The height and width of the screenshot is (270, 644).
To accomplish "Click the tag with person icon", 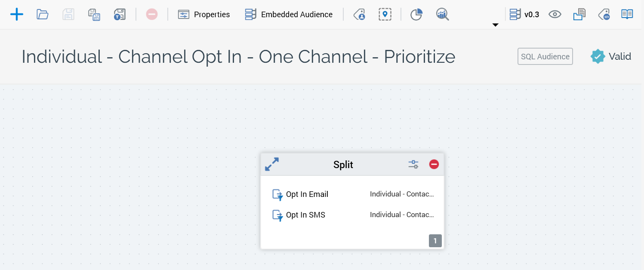I will coord(359,14).
